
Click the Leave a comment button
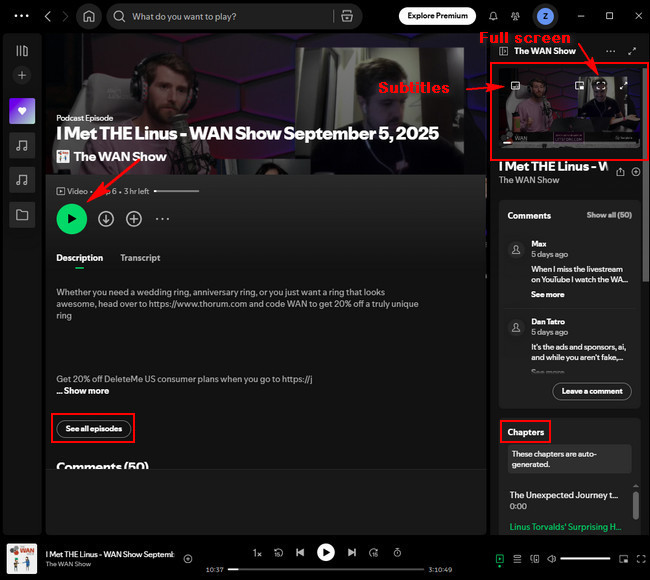[592, 391]
